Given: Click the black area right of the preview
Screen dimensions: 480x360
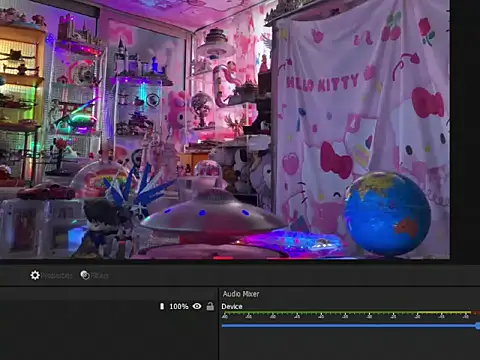Looking at the screenshot, I should tap(465, 130).
